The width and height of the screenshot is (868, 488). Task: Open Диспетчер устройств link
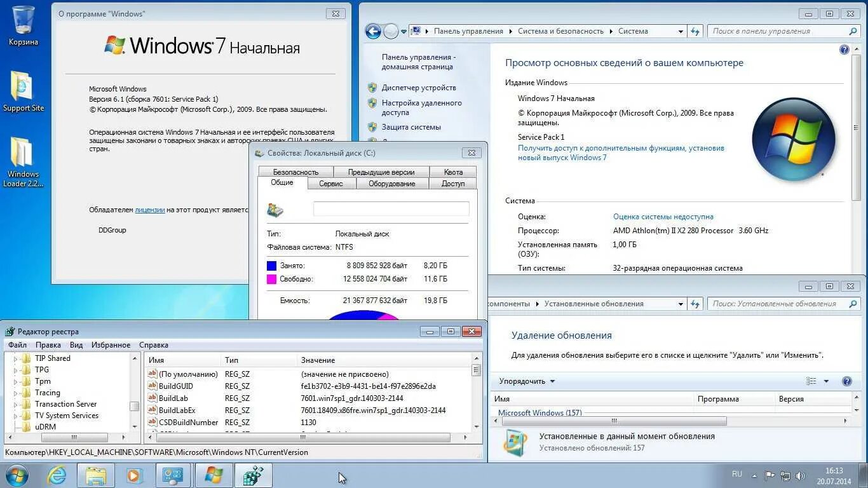pos(419,88)
